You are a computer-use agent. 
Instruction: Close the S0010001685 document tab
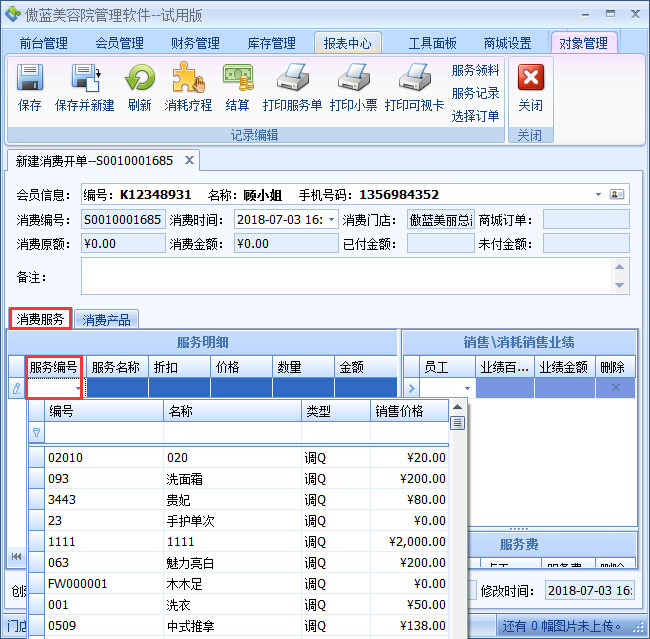pyautogui.click(x=188, y=160)
